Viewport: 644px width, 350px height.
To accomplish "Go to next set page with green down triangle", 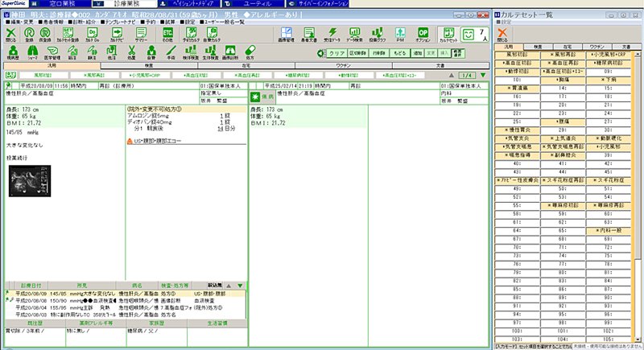I will 483,76.
